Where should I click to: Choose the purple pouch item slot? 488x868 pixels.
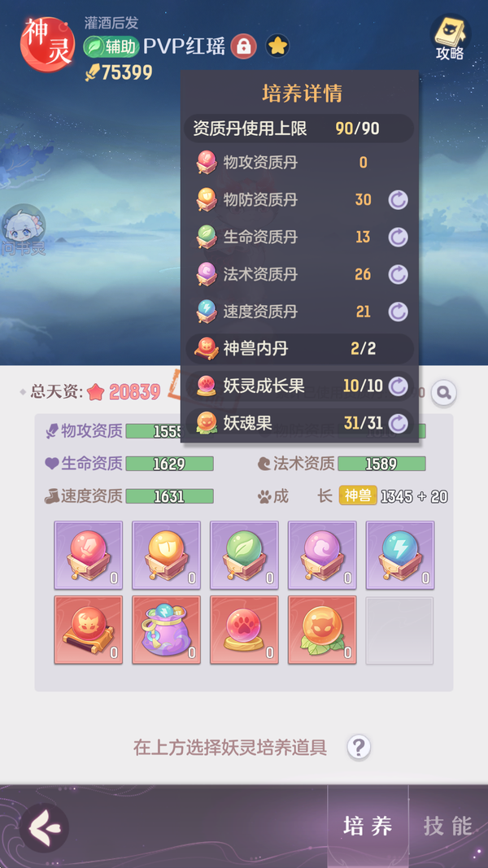[167, 630]
